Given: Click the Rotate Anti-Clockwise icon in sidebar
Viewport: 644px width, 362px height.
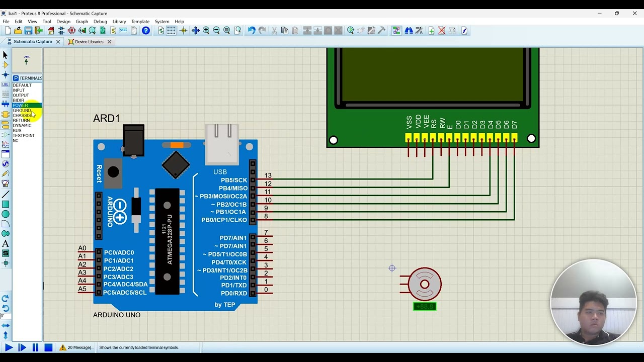Looking at the screenshot, I should coord(6,308).
